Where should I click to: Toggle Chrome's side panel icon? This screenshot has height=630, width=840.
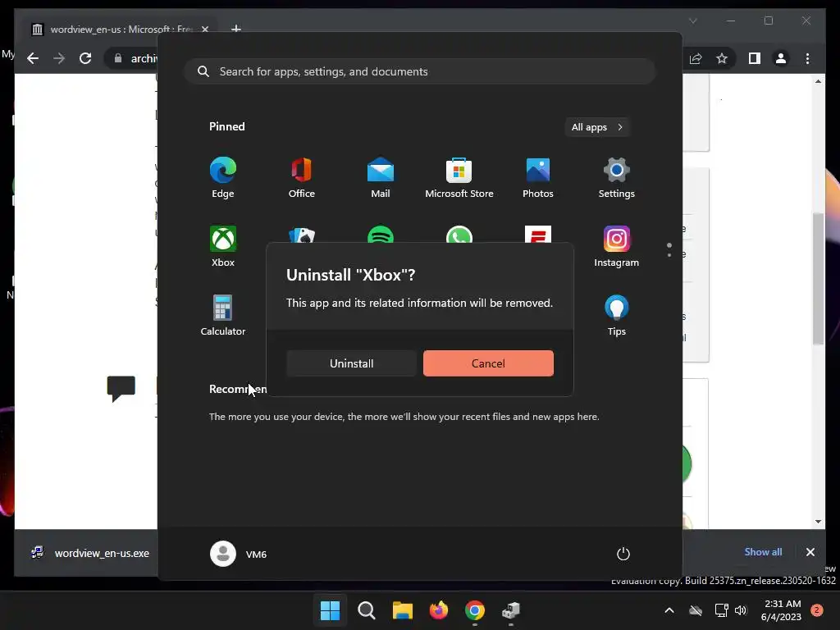point(755,58)
